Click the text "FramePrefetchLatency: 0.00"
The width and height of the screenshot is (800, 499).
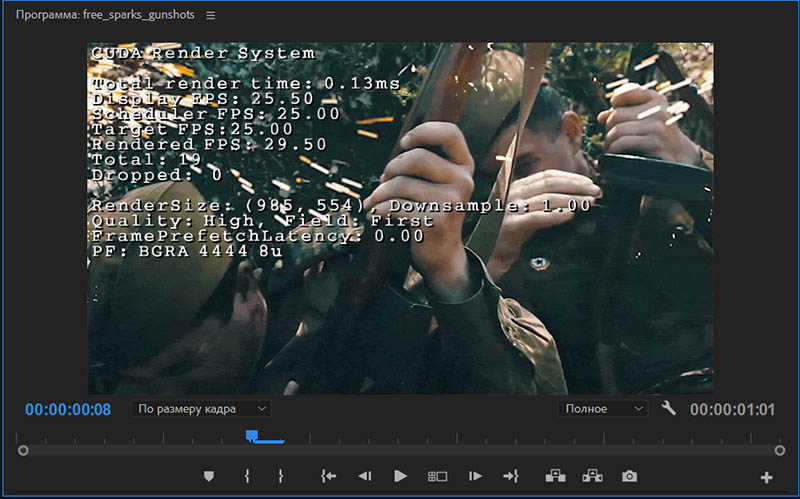[x=258, y=236]
